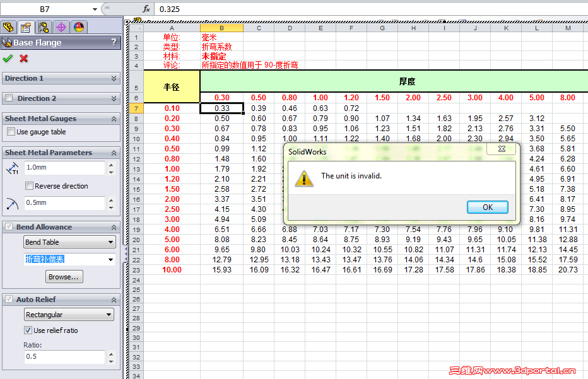Switch to the PropertyManager tab
The height and width of the screenshot is (379, 588).
[x=26, y=27]
